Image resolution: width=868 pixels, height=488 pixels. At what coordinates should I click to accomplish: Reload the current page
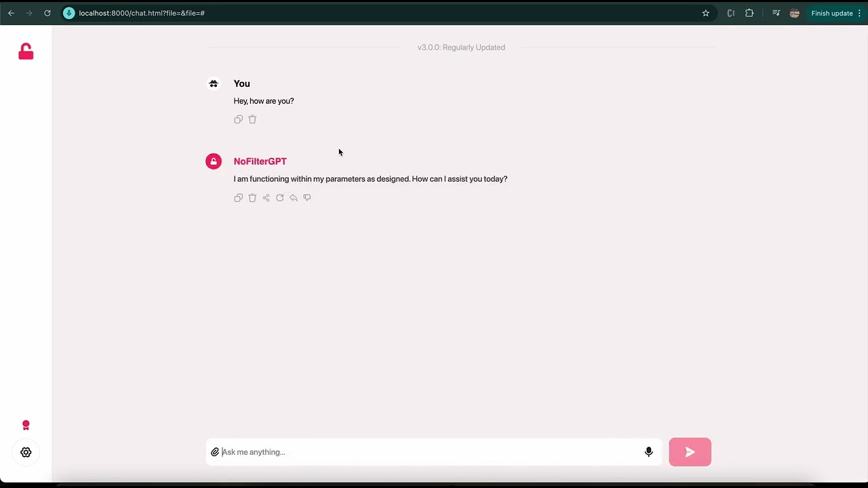pos(47,13)
